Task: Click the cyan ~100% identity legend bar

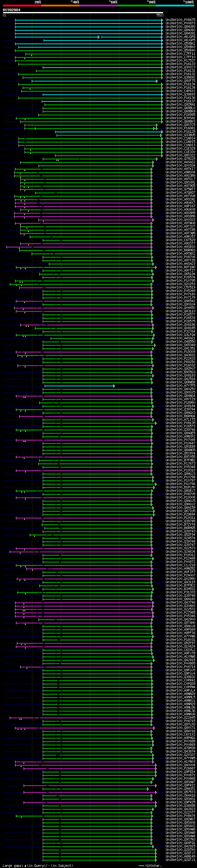Action: click(x=175, y=6)
